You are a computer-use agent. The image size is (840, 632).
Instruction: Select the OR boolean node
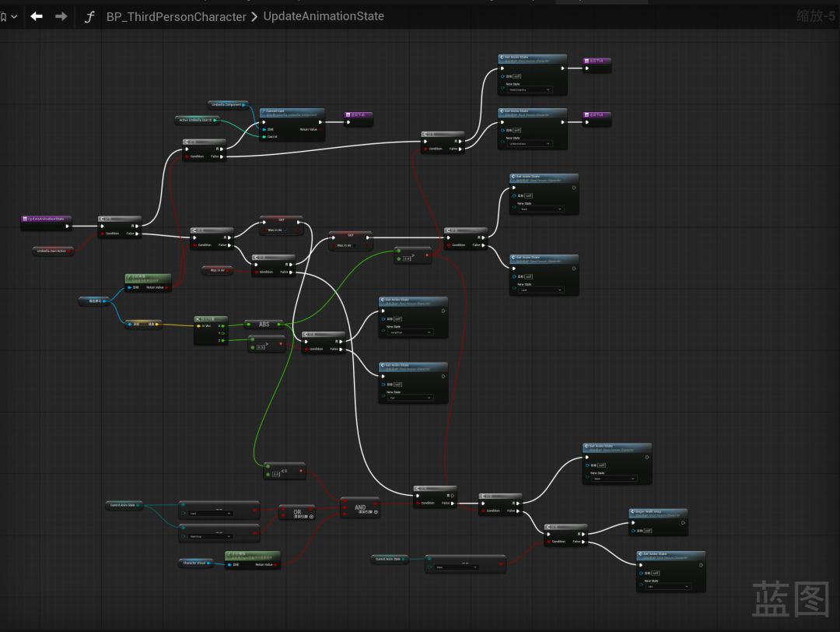pyautogui.click(x=297, y=514)
